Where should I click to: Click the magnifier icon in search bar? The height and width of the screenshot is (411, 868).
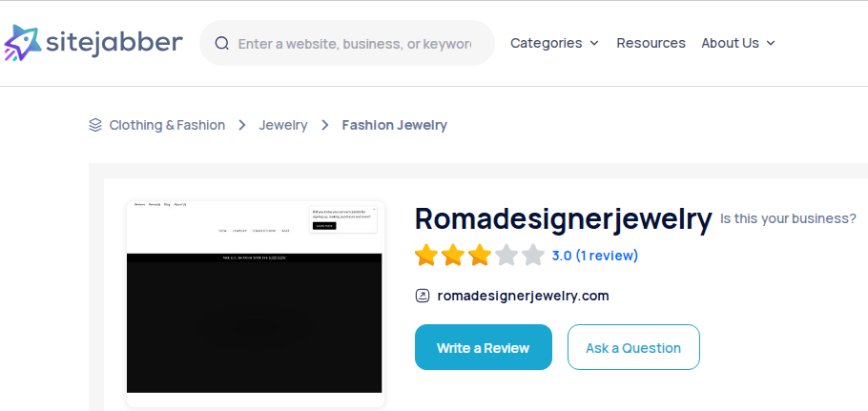pos(222,43)
